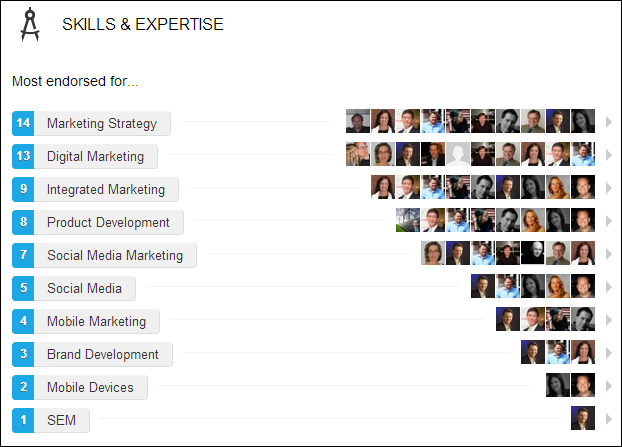The height and width of the screenshot is (447, 622).
Task: Expand the Mobile Devices endorsers arrow
Action: click(x=607, y=387)
